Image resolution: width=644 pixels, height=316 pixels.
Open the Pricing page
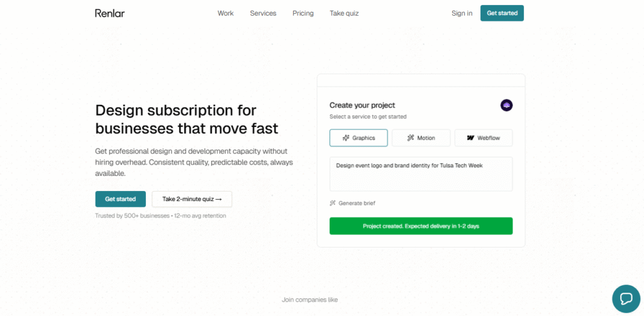pos(303,13)
